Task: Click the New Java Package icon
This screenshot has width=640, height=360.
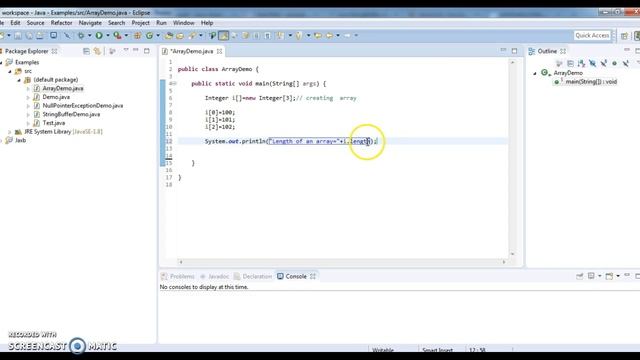Action: tap(137, 36)
